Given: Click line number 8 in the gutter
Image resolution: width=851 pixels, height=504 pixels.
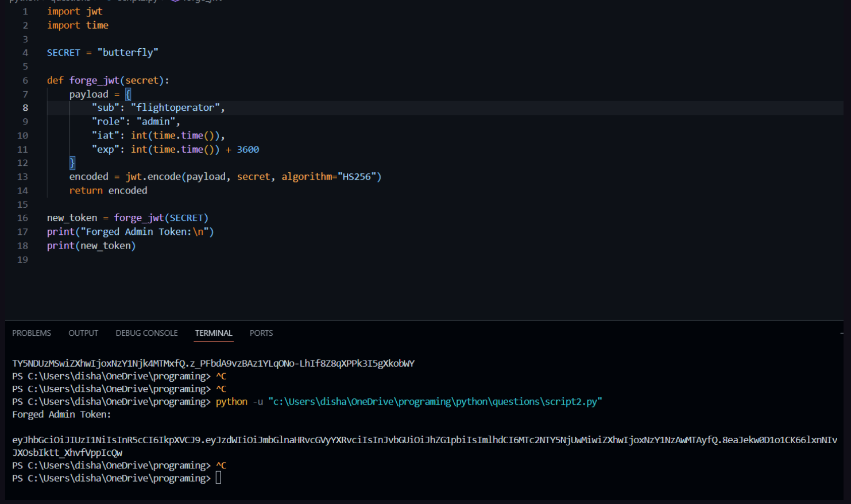Looking at the screenshot, I should 25,108.
